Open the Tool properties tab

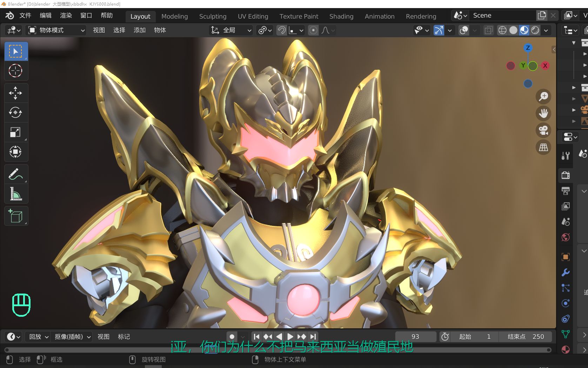coord(566,156)
